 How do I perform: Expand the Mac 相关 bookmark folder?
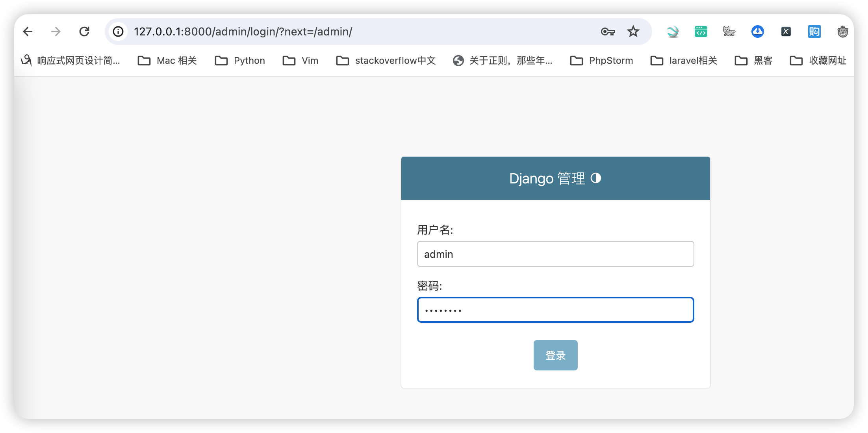click(167, 61)
